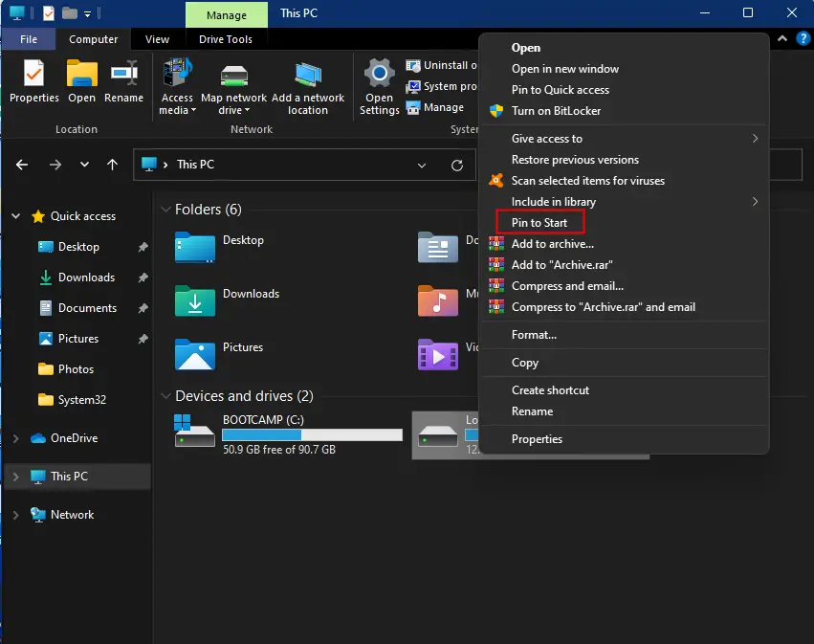The width and height of the screenshot is (814, 644).
Task: Select Downloads in Quick access
Action: [86, 278]
